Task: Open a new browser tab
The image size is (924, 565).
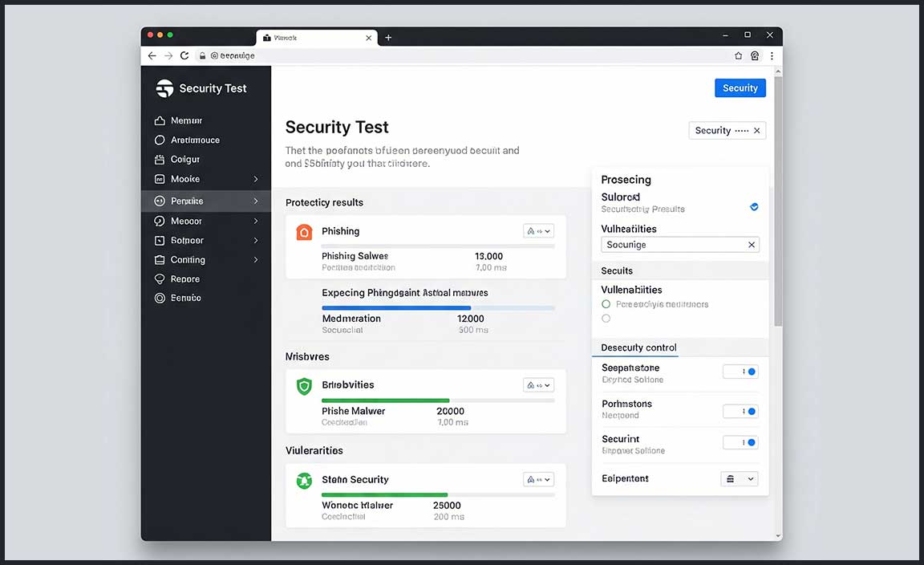Action: point(388,37)
